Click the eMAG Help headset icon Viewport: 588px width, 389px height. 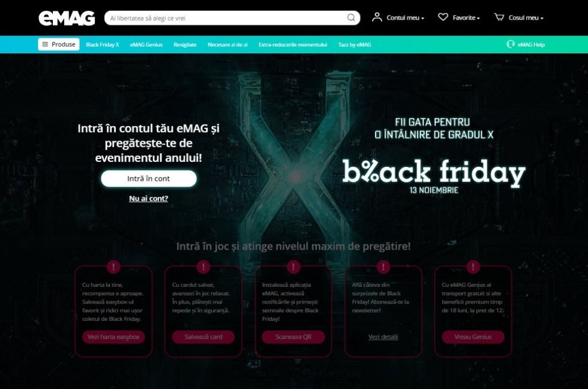pos(510,44)
